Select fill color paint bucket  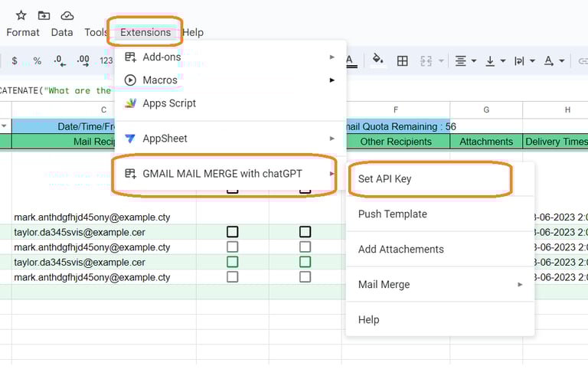377,59
